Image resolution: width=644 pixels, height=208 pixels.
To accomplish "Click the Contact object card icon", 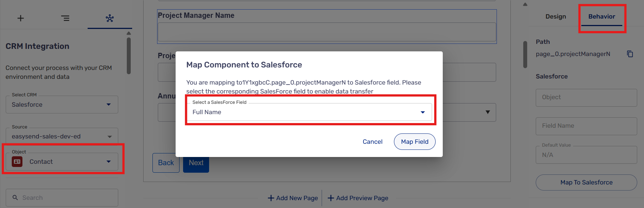I will tap(17, 162).
